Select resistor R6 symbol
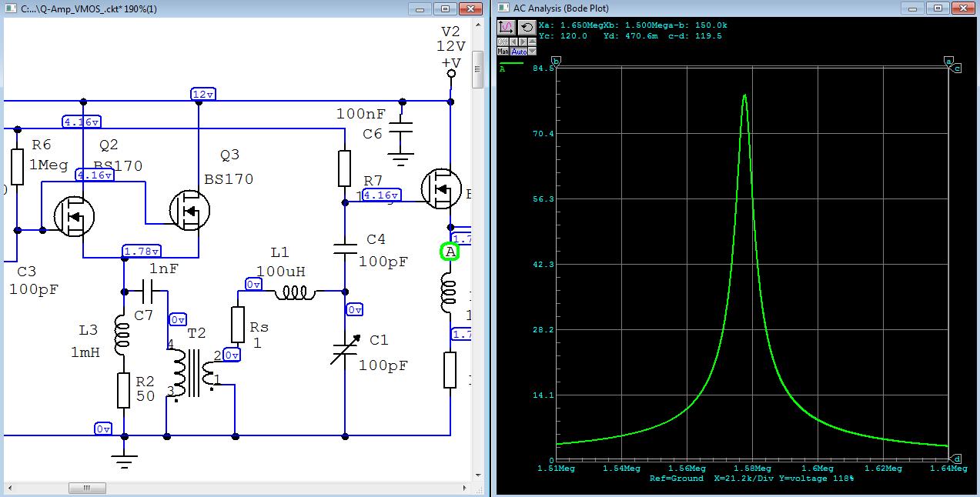The height and width of the screenshot is (497, 980). point(17,167)
